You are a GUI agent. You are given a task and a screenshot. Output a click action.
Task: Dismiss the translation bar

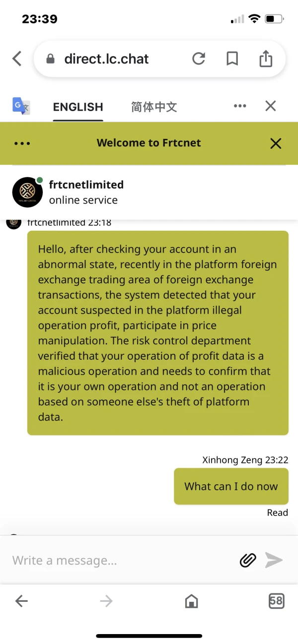click(270, 106)
